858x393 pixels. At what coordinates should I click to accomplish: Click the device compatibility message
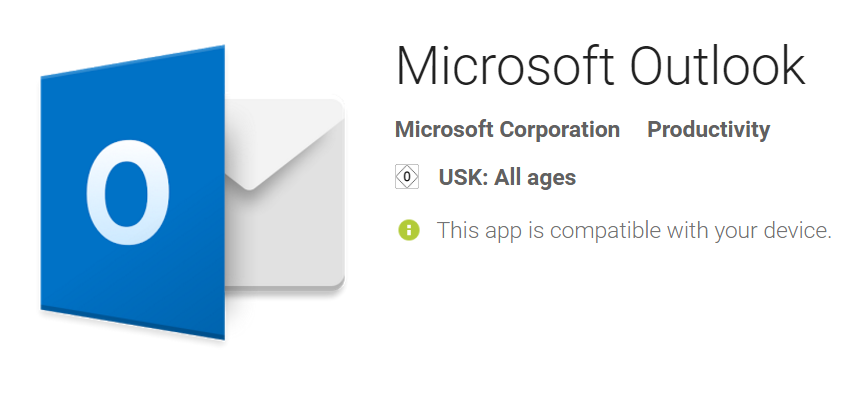pyautogui.click(x=634, y=230)
